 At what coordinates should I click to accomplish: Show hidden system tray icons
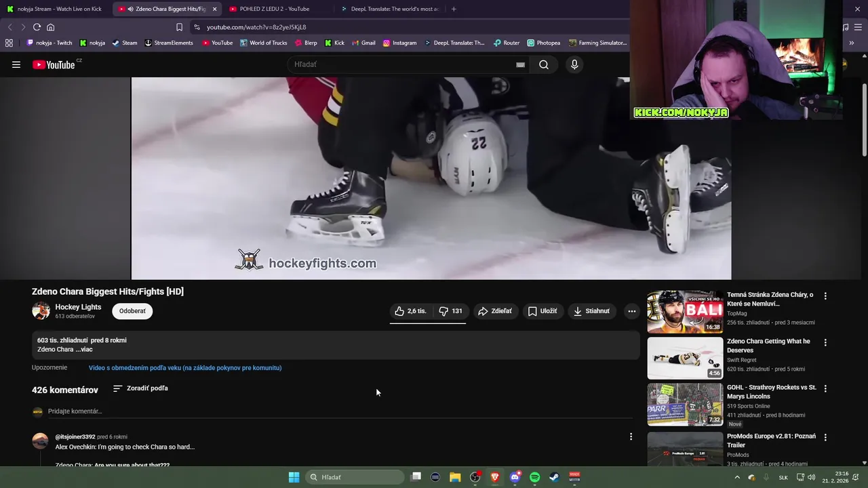(737, 477)
